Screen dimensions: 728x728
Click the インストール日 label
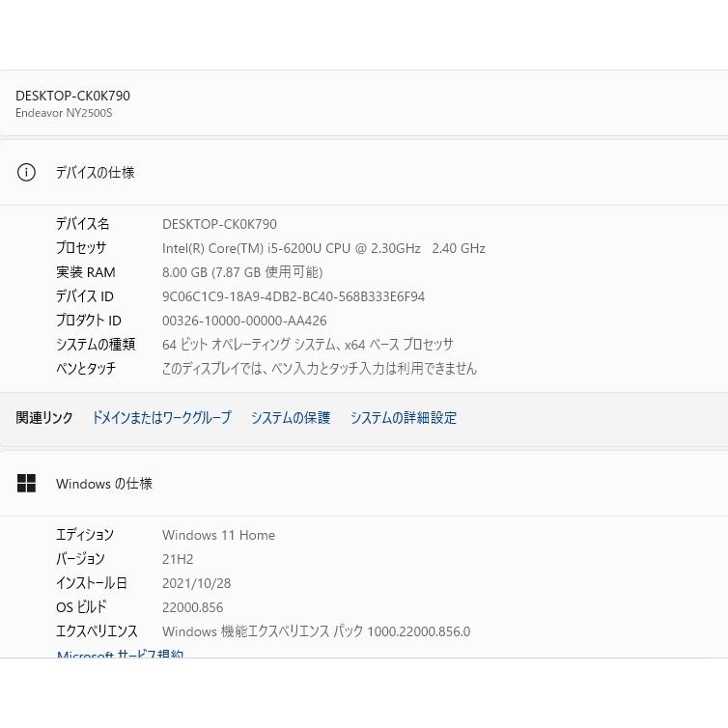click(x=91, y=582)
